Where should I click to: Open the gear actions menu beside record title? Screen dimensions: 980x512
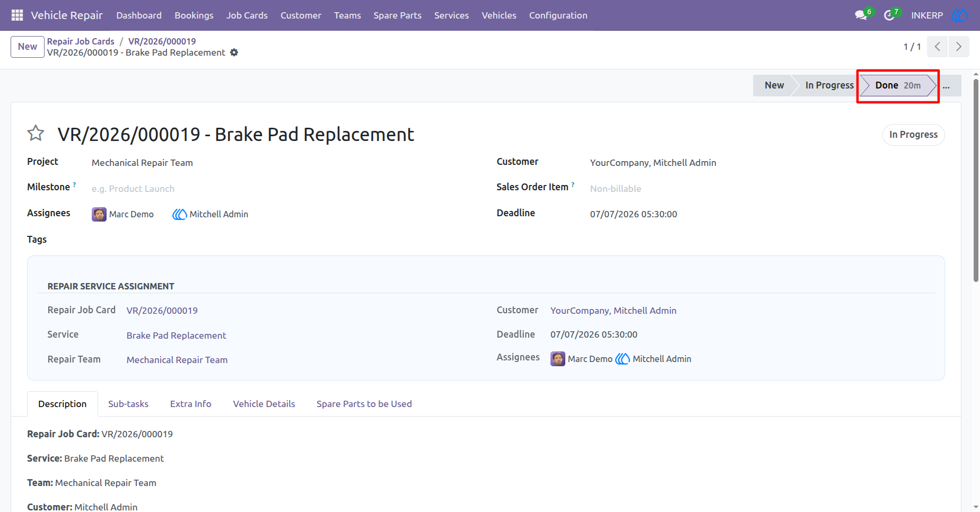point(234,52)
